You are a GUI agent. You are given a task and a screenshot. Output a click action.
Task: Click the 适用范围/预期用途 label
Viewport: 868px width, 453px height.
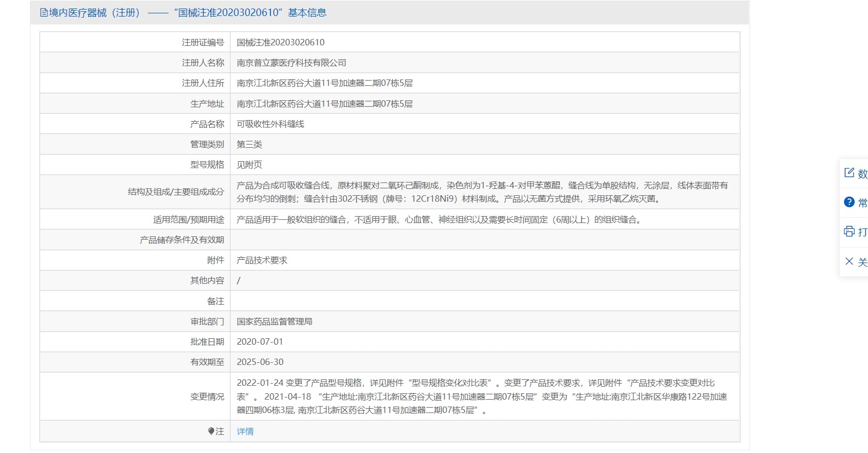tap(188, 219)
